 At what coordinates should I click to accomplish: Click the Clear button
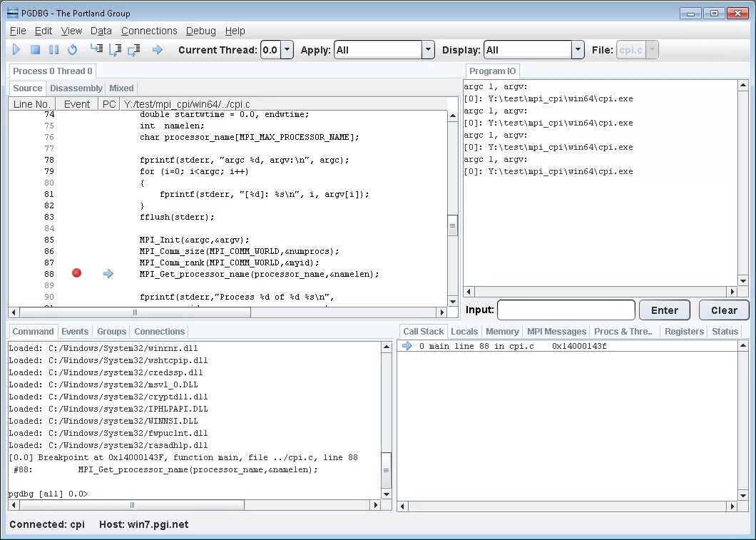coord(724,310)
